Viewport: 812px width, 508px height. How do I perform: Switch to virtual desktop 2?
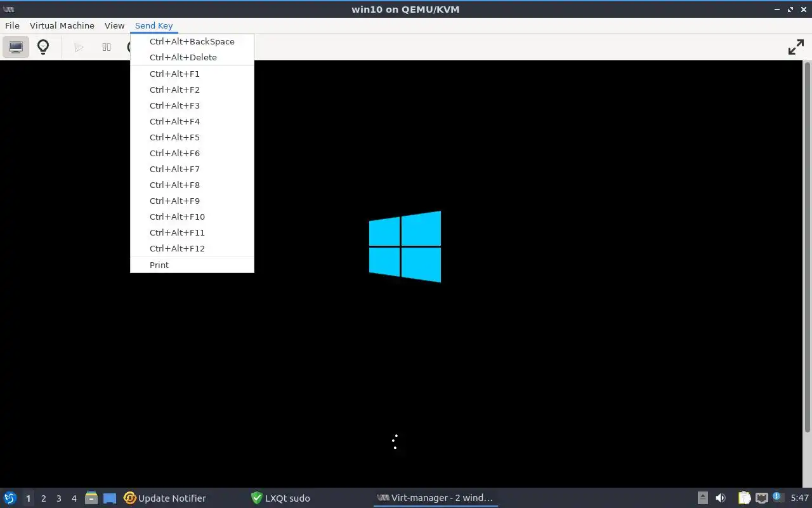coord(43,498)
